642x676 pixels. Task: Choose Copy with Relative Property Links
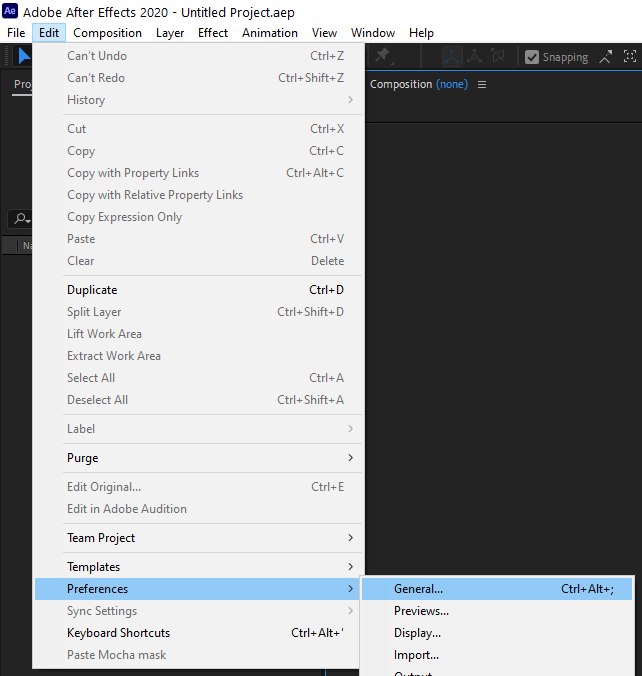tap(199, 194)
